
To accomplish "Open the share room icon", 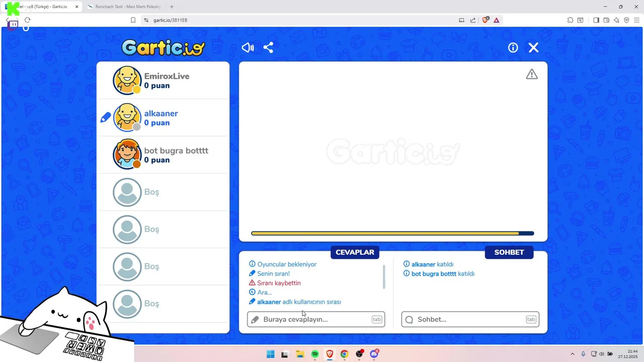I will coord(268,47).
